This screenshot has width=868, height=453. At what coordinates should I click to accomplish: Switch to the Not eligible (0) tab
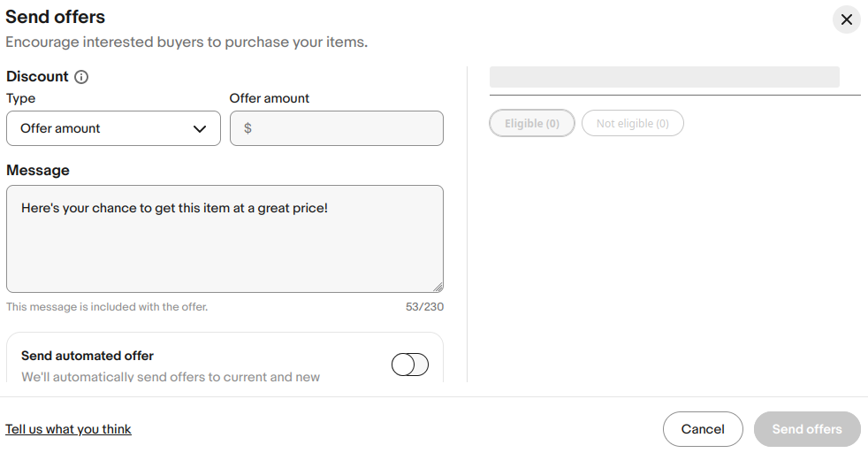632,124
